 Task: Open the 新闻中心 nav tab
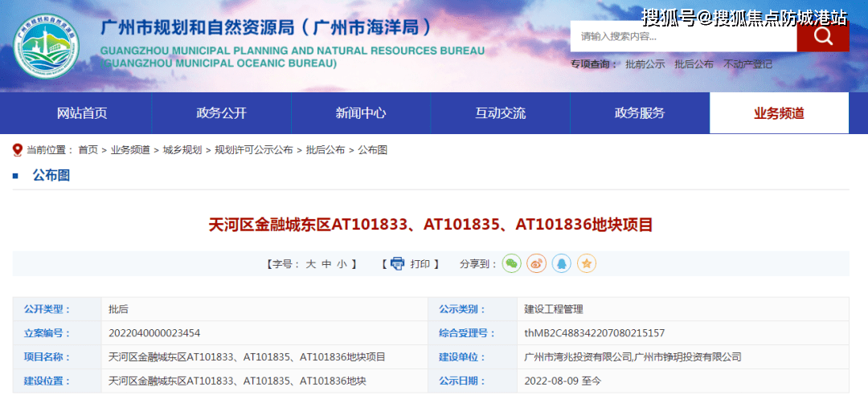click(x=361, y=113)
